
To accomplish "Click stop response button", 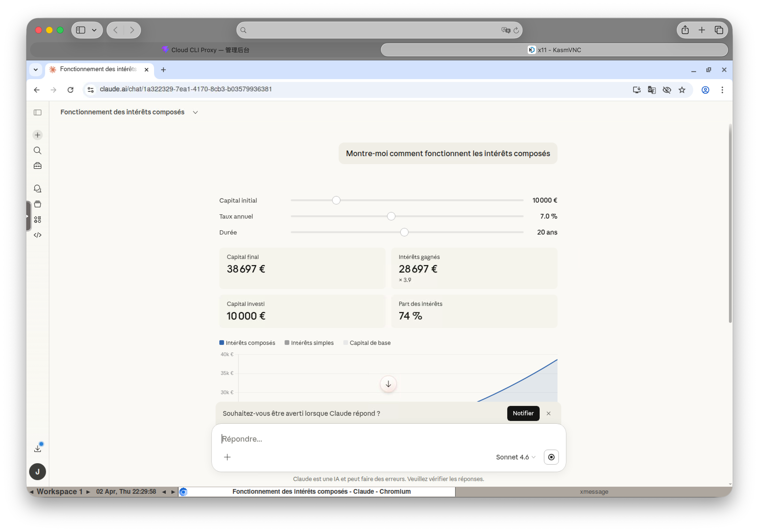I will click(x=551, y=457).
